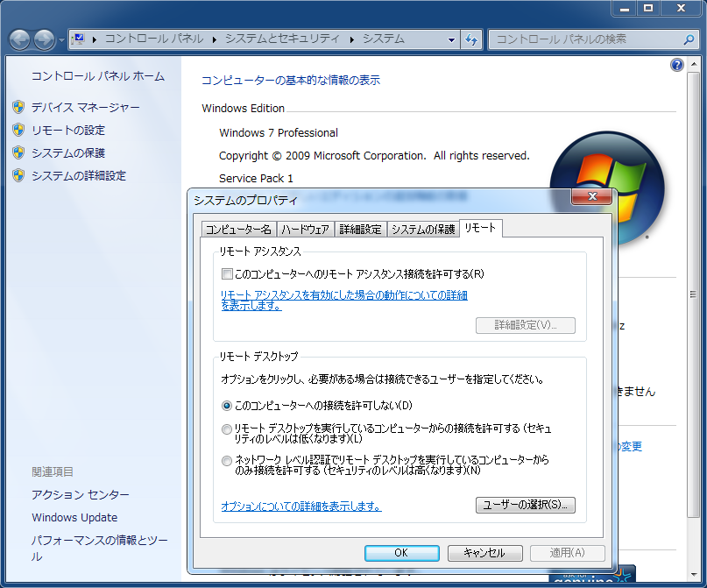The height and width of the screenshot is (588, 707).
Task: Switch to コンピューター名 tab
Action: pos(238,230)
